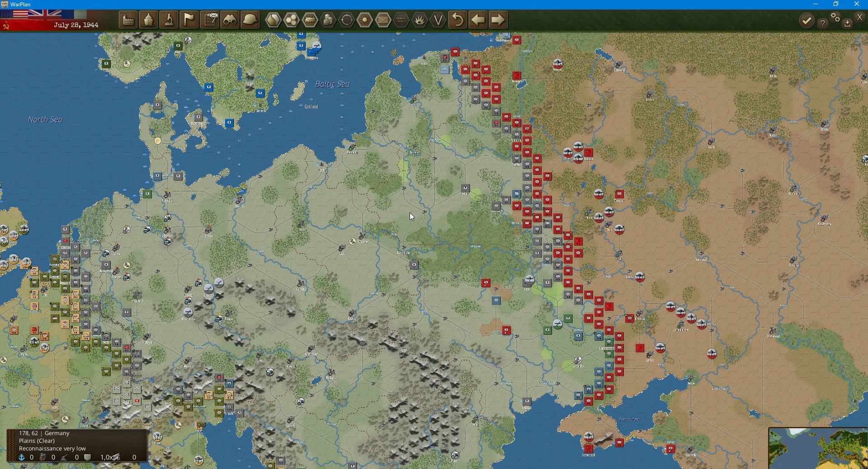Toggle the unit counter overlay

tap(383, 20)
